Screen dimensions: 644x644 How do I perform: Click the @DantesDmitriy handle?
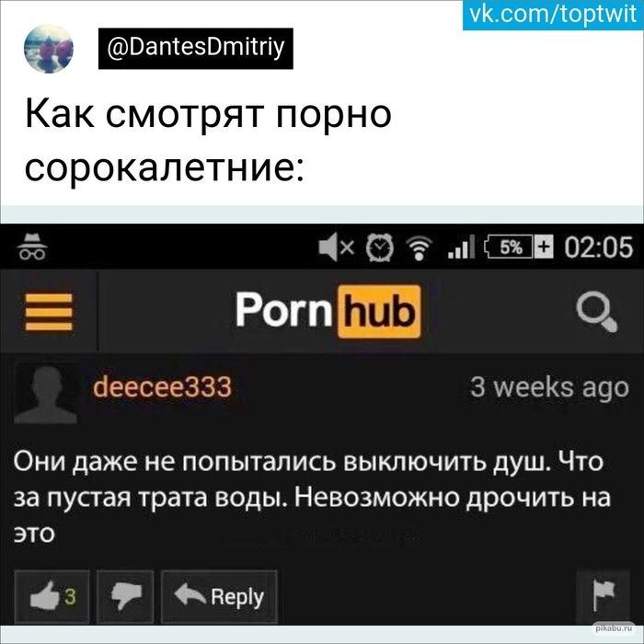195,49
